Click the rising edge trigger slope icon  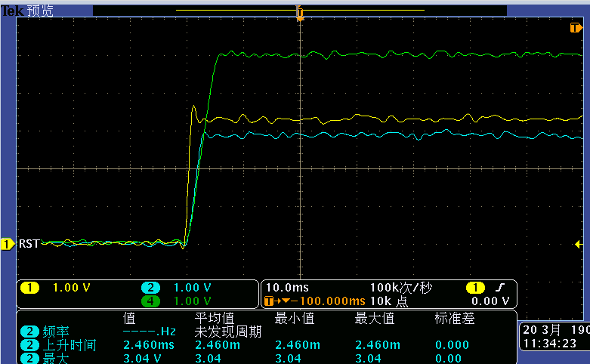499,288
